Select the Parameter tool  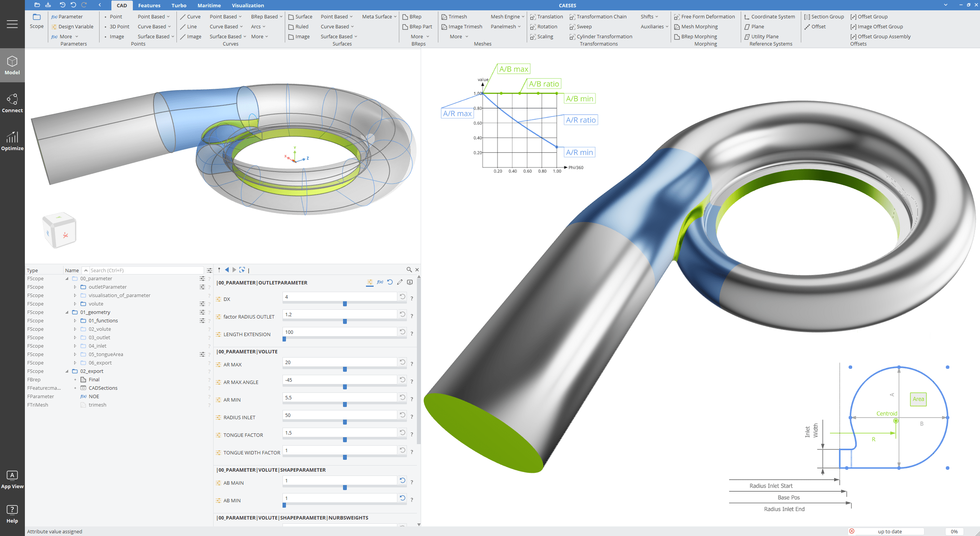(x=68, y=16)
